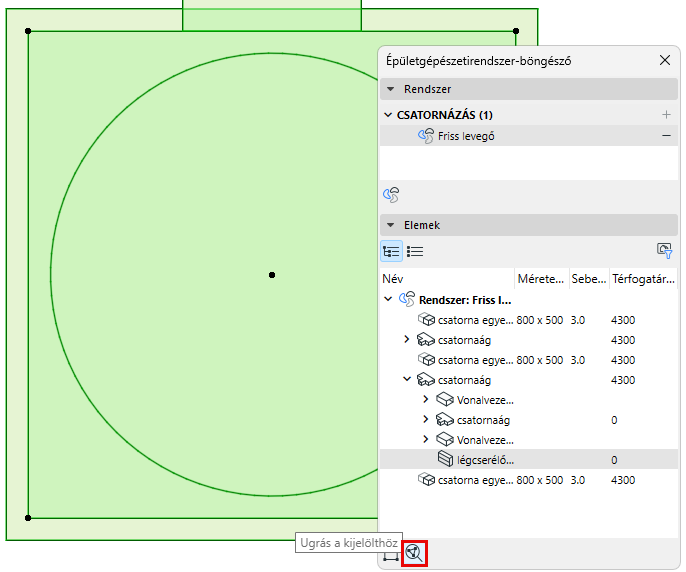The height and width of the screenshot is (572, 686).
Task: Expand the second Vonalveze... node
Action: coord(426,439)
